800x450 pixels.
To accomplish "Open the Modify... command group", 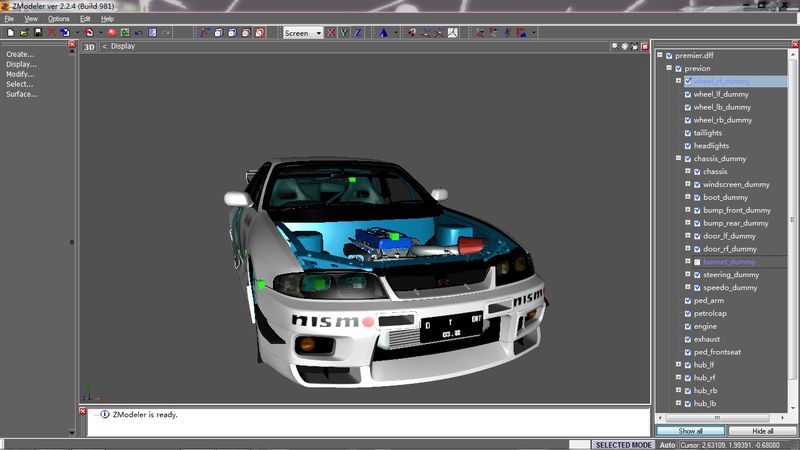I will [20, 74].
